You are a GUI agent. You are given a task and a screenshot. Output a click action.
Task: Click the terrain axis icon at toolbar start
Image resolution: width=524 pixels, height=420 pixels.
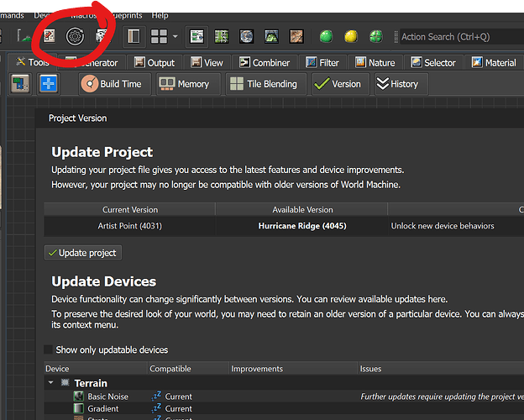click(24, 36)
